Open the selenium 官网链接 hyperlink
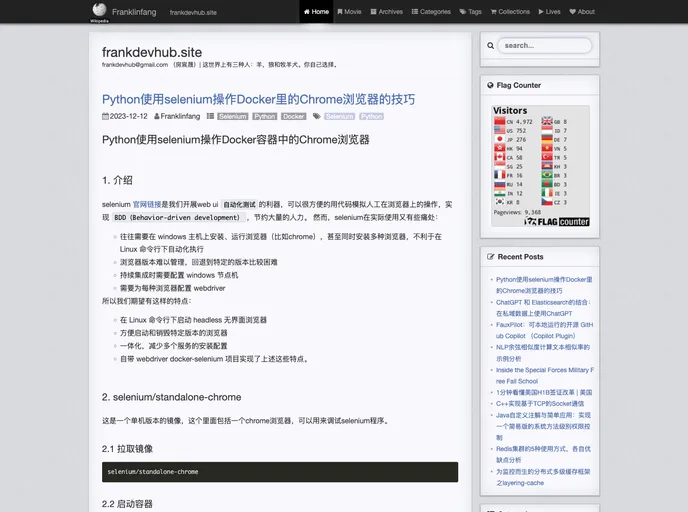This screenshot has width=688, height=512. (x=147, y=204)
